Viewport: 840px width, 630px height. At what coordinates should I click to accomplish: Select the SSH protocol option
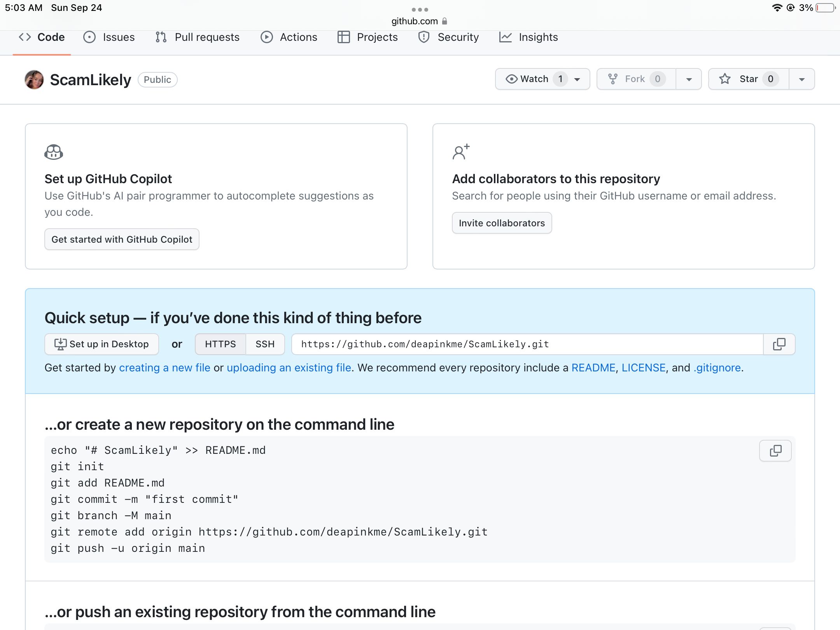(265, 344)
